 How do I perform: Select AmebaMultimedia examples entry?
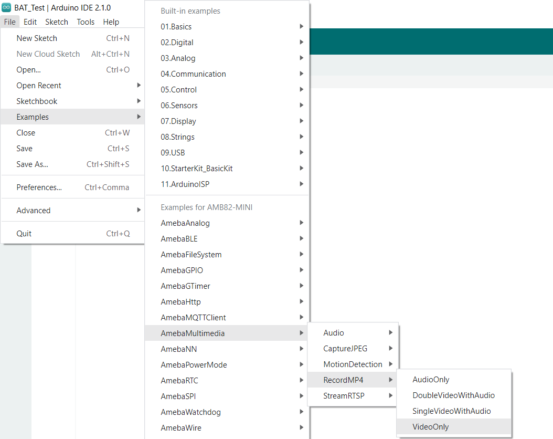click(227, 333)
